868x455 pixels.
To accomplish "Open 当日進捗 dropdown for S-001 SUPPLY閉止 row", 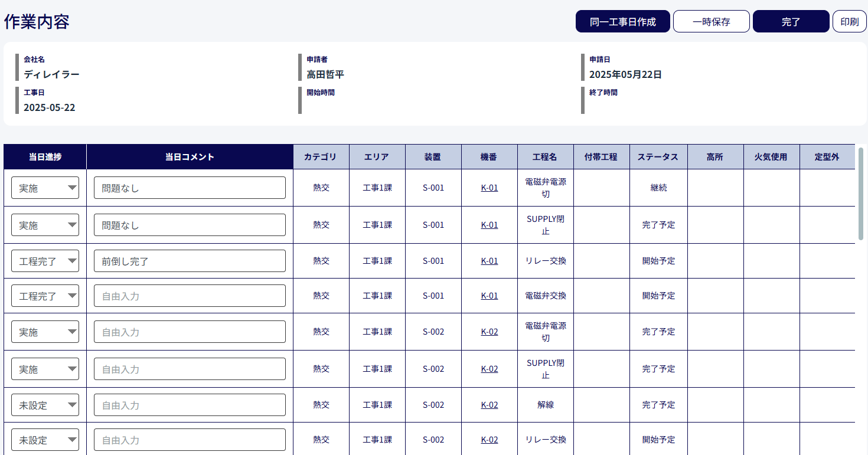I will click(45, 225).
